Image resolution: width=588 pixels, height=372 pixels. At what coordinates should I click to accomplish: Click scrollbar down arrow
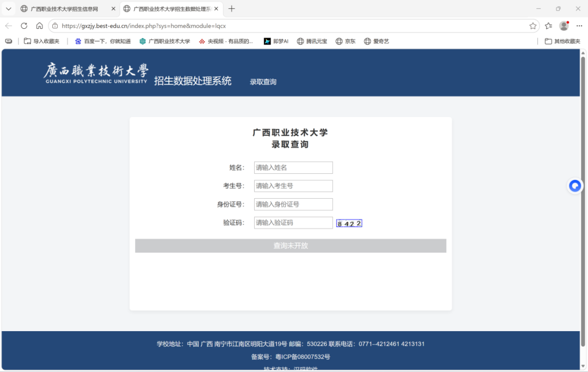coord(583,366)
